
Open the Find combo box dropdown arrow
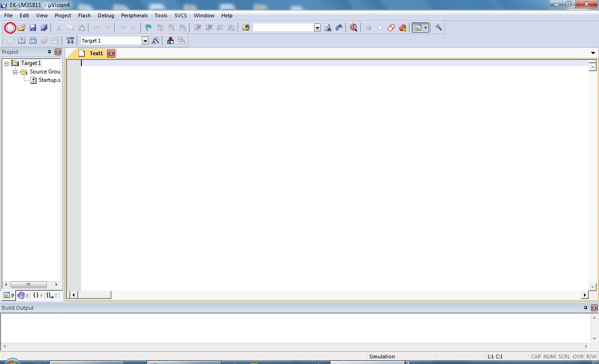click(317, 28)
